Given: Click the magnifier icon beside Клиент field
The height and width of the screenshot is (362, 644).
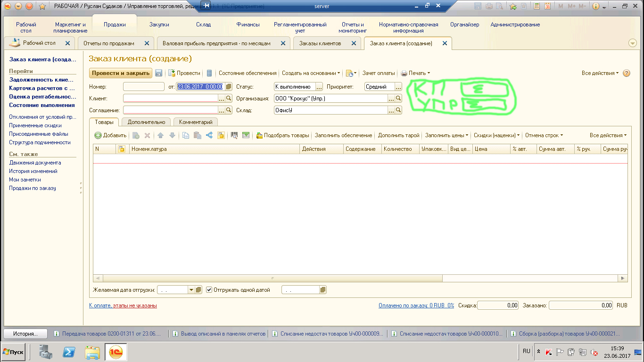Looking at the screenshot, I should click(229, 99).
